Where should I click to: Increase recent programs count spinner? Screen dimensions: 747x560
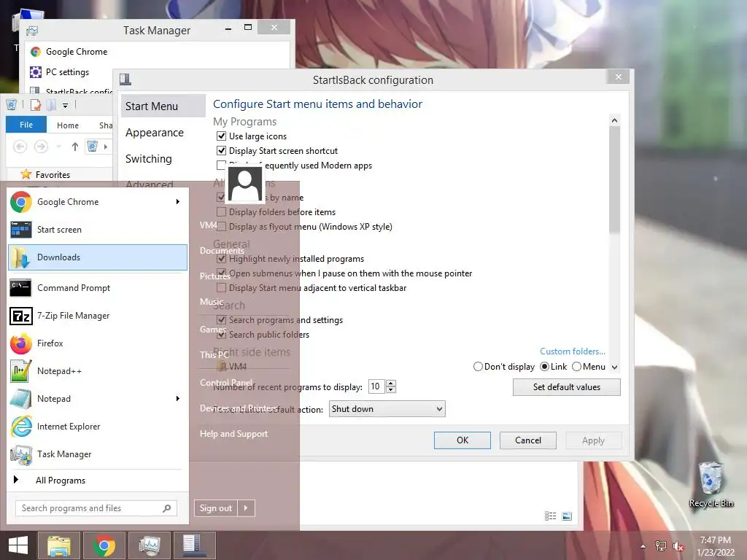(391, 384)
